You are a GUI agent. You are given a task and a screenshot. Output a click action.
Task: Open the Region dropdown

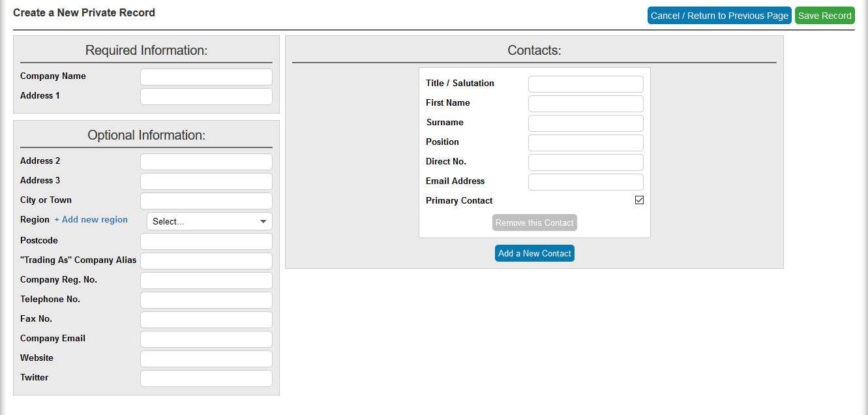point(209,221)
